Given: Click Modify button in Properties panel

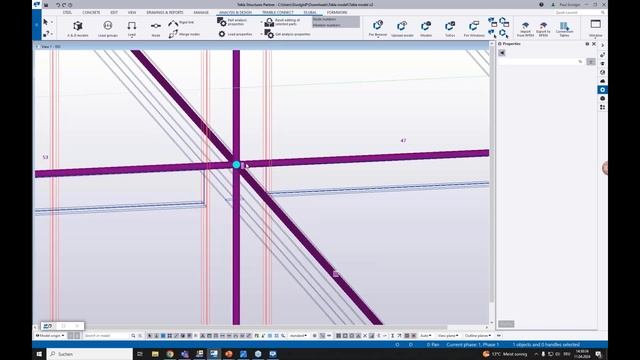Looking at the screenshot, I should coord(506,324).
